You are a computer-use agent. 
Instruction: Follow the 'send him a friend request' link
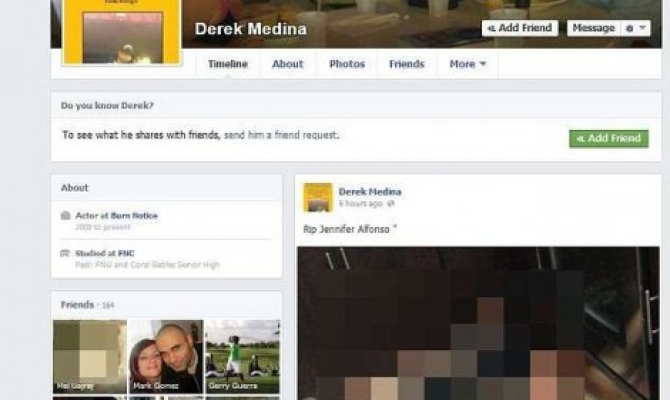(281, 135)
